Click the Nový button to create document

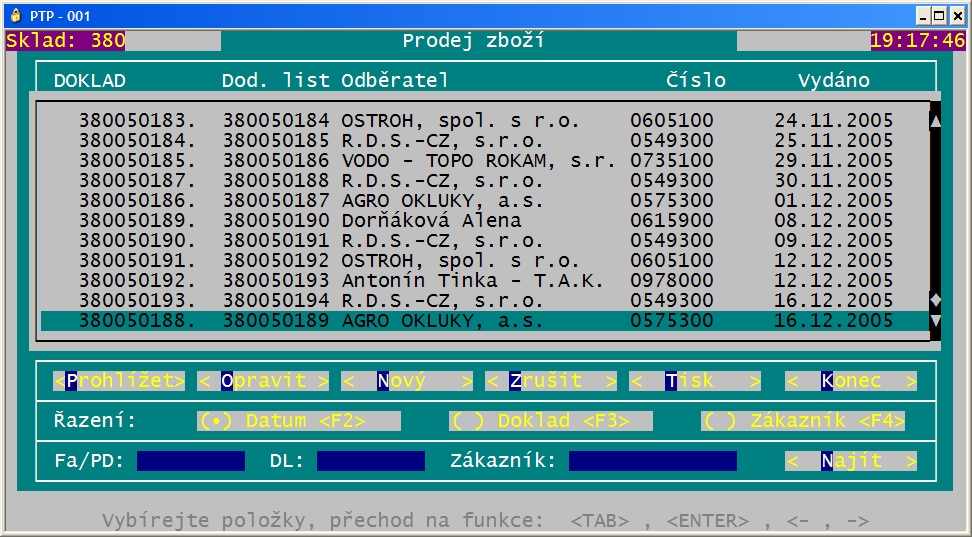click(x=407, y=381)
